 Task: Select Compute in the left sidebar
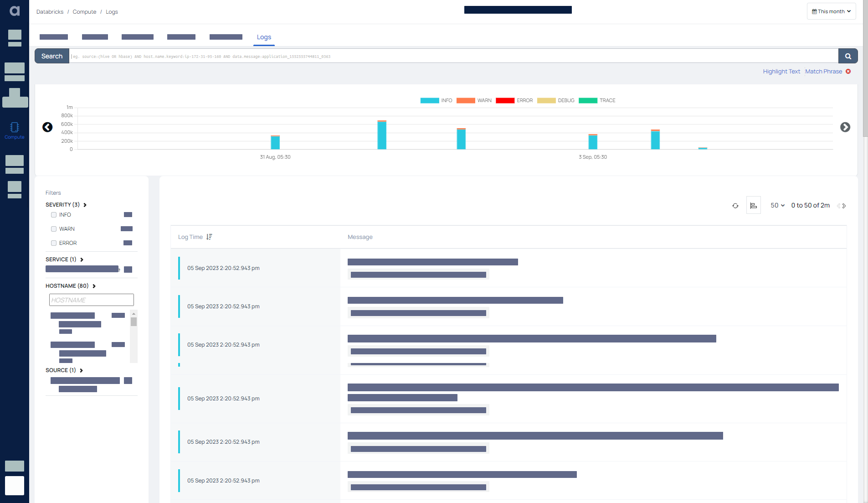pos(14,130)
